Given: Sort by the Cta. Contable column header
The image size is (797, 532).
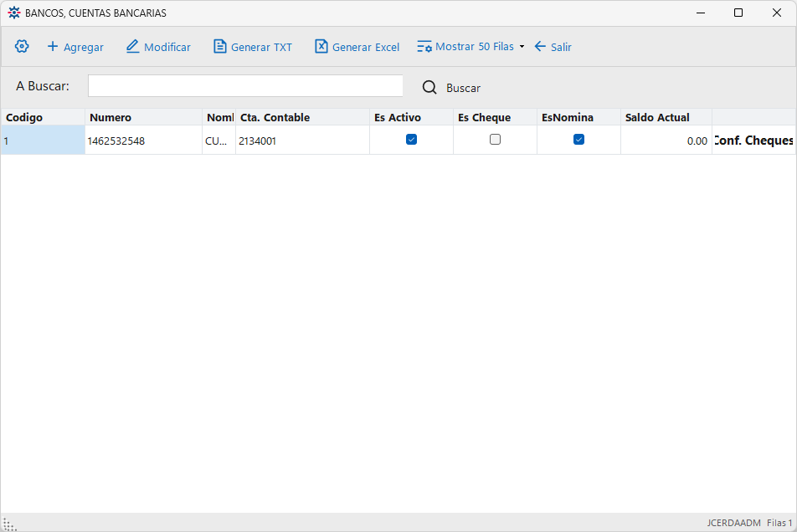Looking at the screenshot, I should [x=302, y=117].
